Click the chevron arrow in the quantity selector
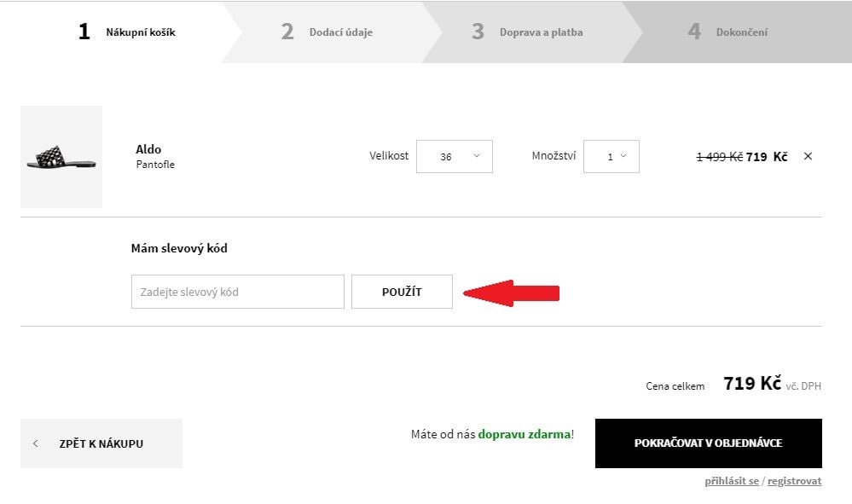The image size is (852, 504). point(623,156)
